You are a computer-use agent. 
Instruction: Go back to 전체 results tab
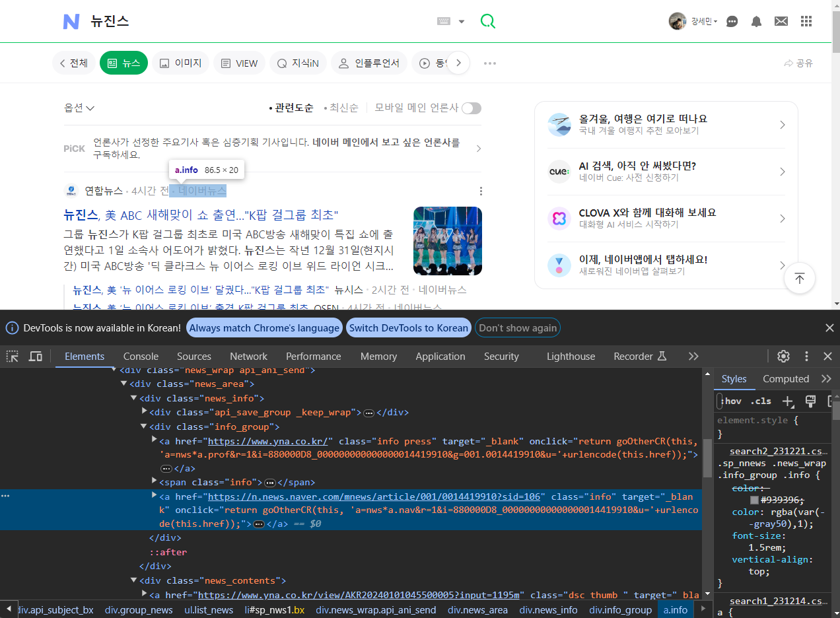pos(73,63)
